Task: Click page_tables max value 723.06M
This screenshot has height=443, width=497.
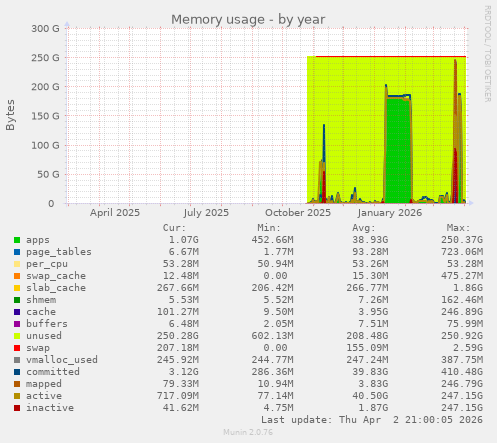Action: (462, 252)
